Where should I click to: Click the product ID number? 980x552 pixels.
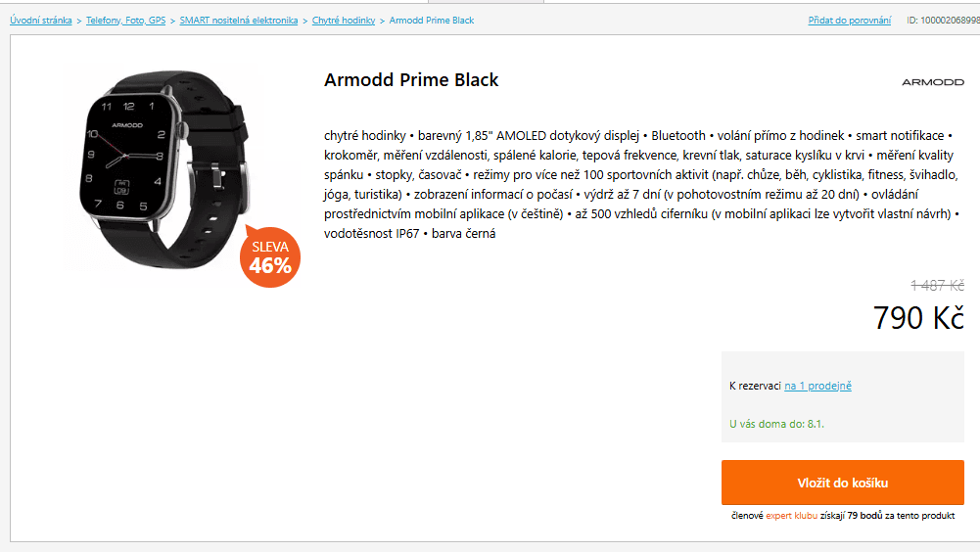(943, 21)
